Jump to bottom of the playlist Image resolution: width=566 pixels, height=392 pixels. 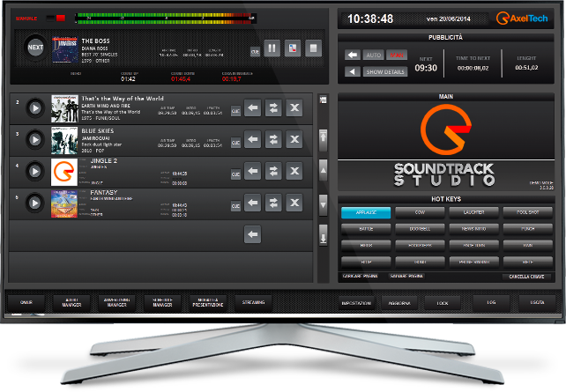[323, 235]
